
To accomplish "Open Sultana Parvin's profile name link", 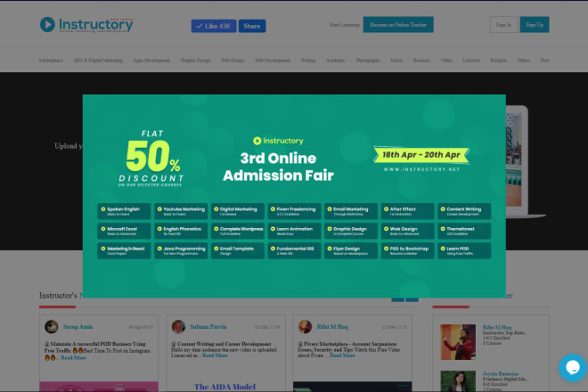I will [208, 327].
